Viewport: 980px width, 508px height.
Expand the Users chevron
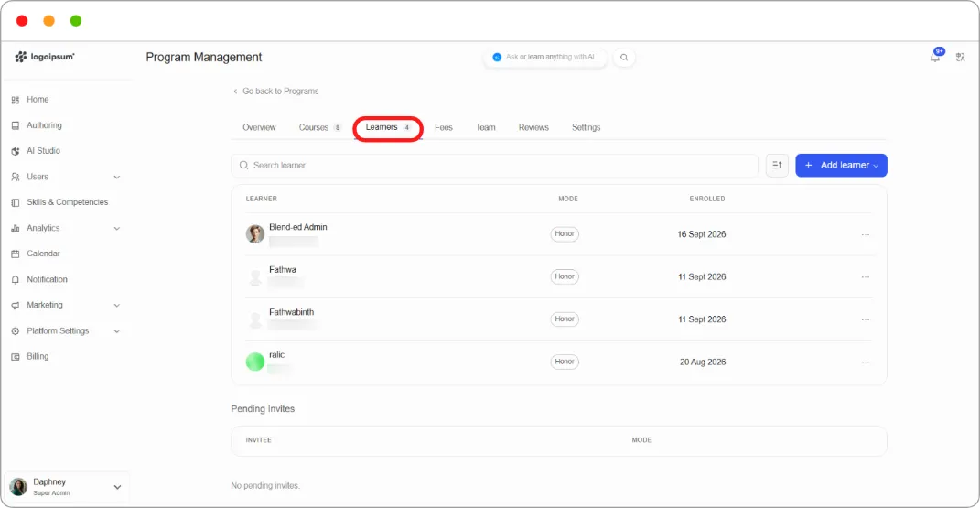tap(117, 178)
